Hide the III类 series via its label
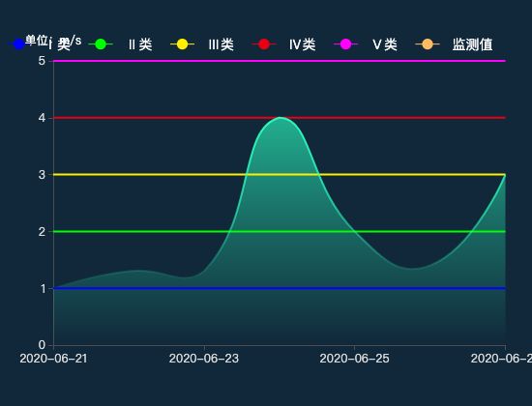The image size is (532, 406). click(x=221, y=44)
